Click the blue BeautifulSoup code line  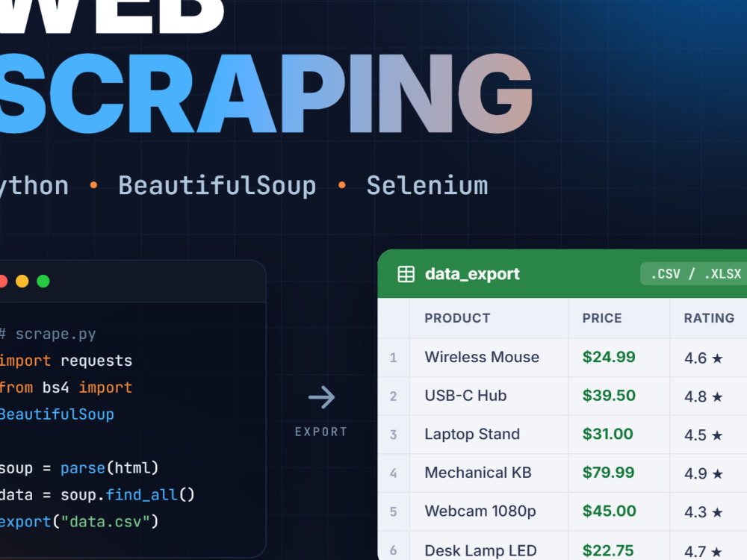click(x=57, y=414)
